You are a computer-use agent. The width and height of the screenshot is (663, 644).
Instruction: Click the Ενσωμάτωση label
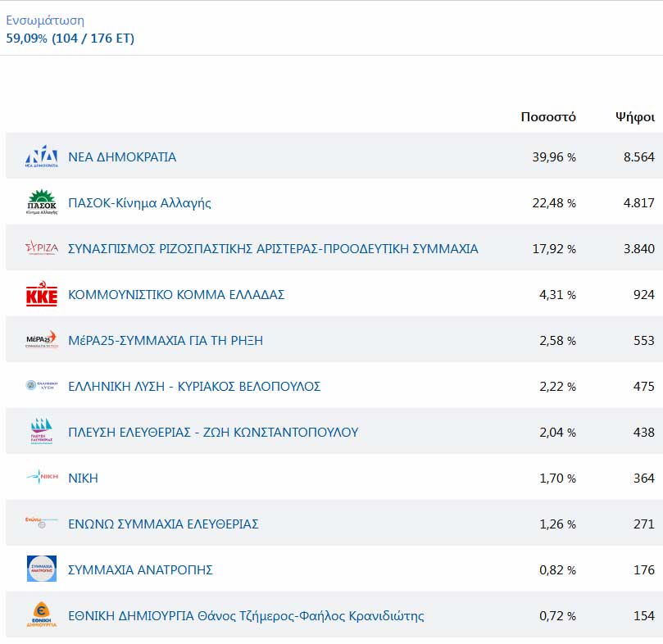45,20
